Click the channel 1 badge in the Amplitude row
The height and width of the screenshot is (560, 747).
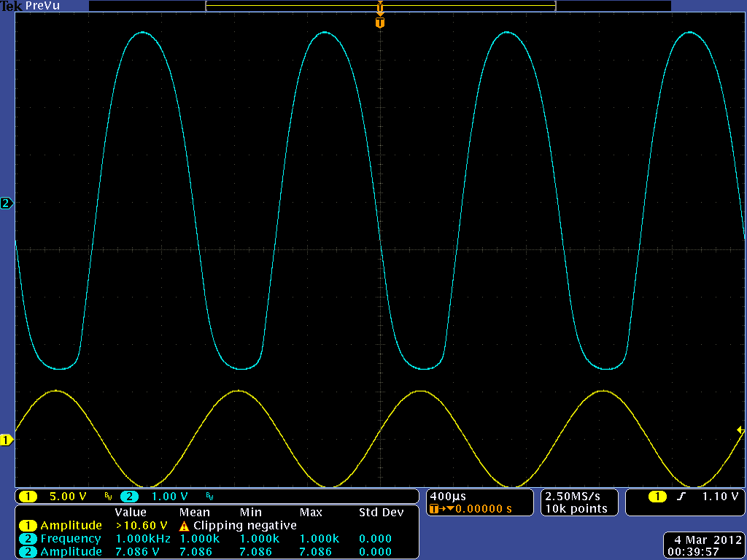(28, 526)
